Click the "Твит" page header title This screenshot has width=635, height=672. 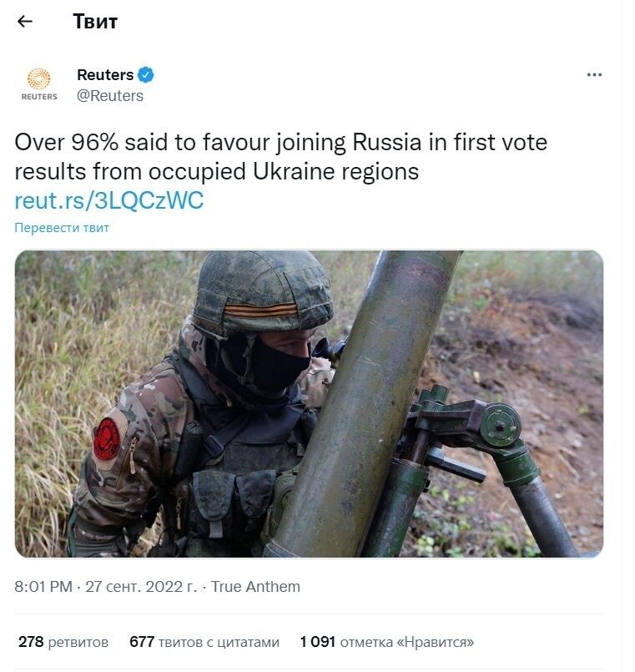(95, 22)
